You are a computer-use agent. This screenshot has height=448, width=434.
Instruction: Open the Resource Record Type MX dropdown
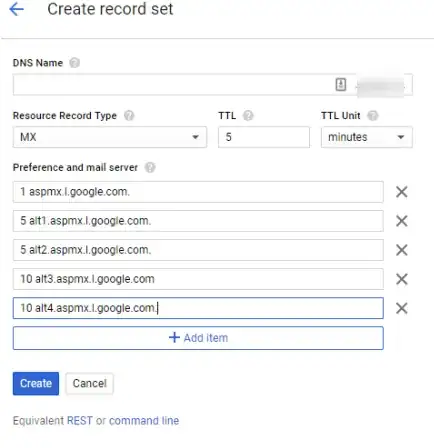[110, 137]
